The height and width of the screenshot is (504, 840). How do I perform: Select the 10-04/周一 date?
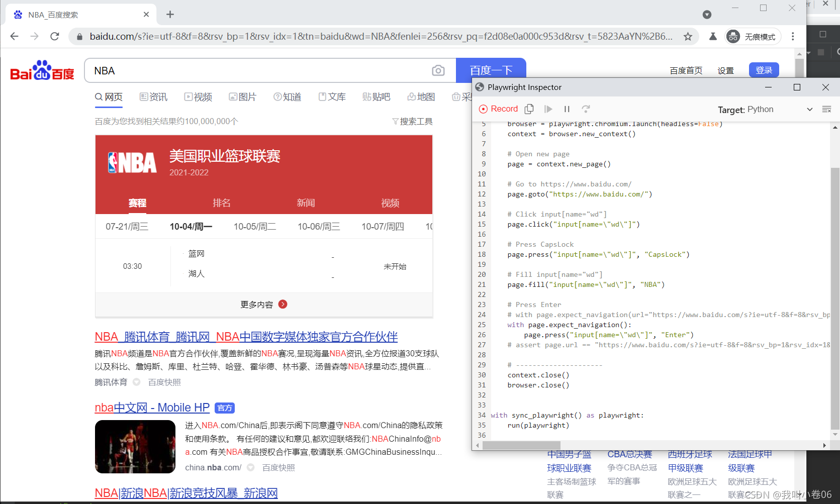(191, 227)
